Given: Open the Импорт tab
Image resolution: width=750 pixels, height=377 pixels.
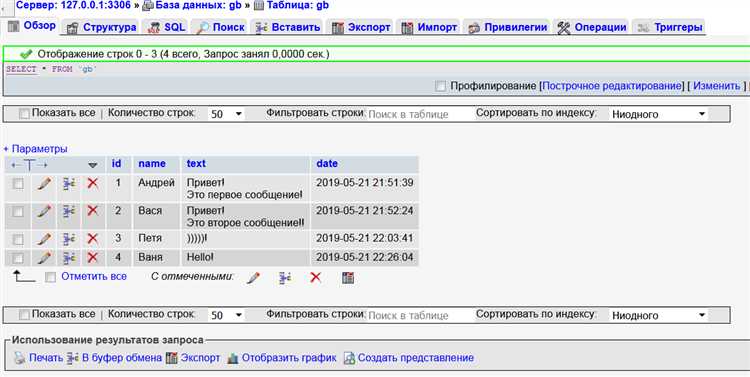Looking at the screenshot, I should (430, 28).
